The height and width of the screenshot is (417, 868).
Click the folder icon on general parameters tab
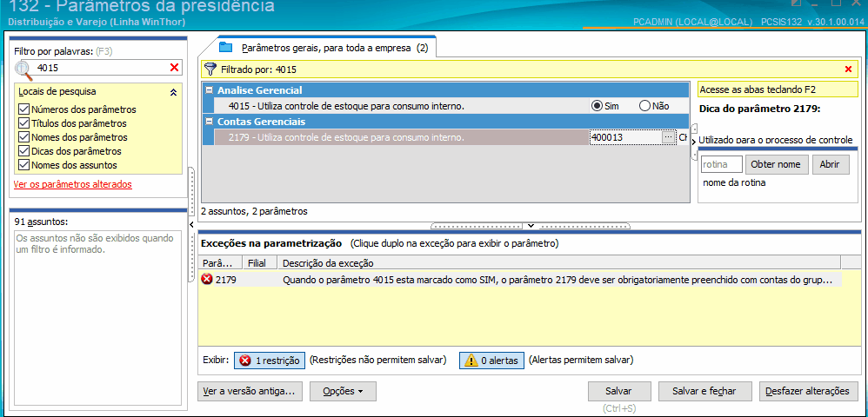[224, 47]
